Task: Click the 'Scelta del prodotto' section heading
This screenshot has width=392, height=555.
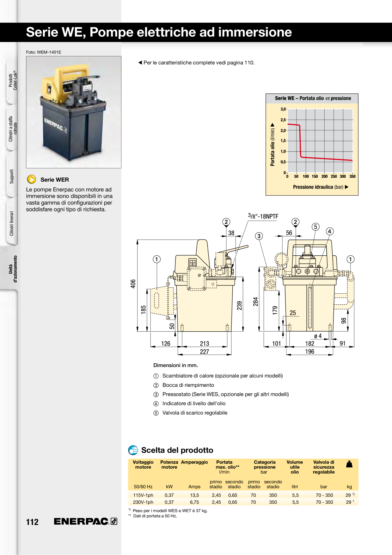Action: click(177, 450)
